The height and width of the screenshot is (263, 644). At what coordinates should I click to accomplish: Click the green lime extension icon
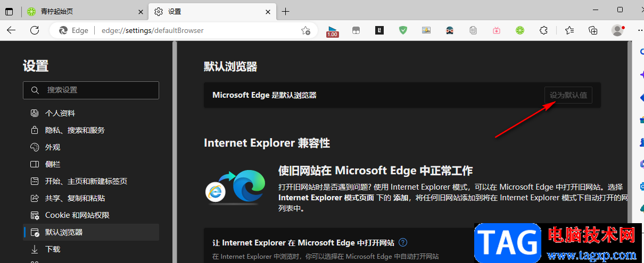520,31
